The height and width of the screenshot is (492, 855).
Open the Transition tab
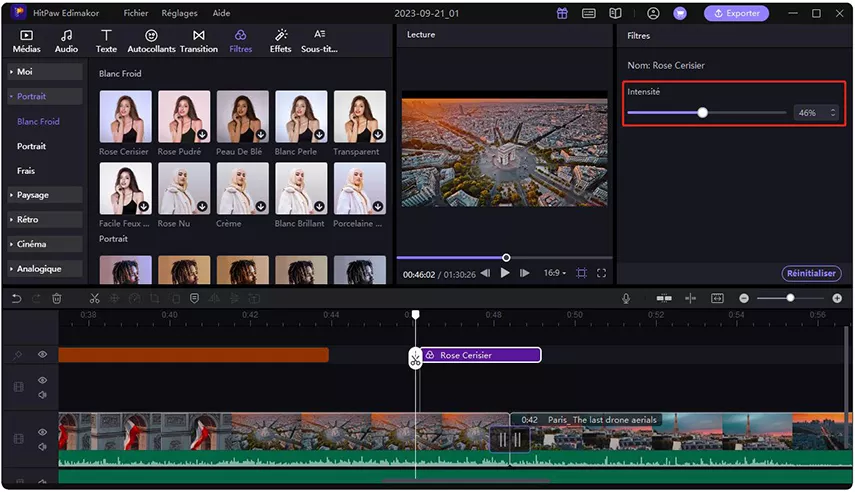click(x=198, y=41)
